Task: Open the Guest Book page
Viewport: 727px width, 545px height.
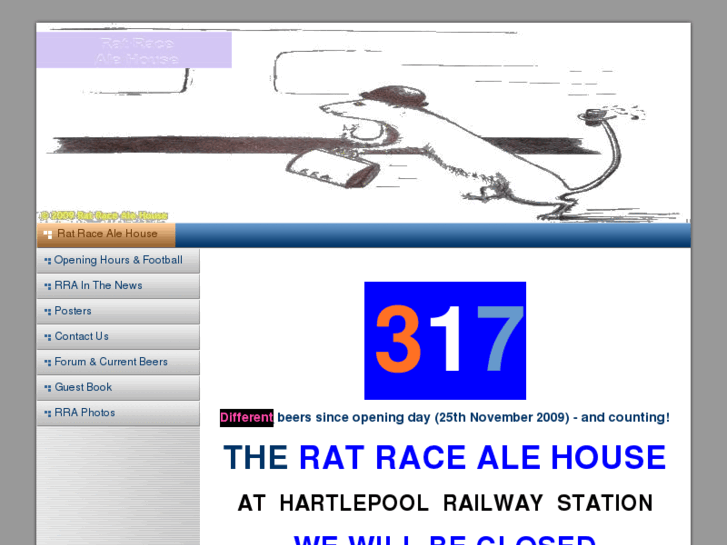Action: coord(118,388)
